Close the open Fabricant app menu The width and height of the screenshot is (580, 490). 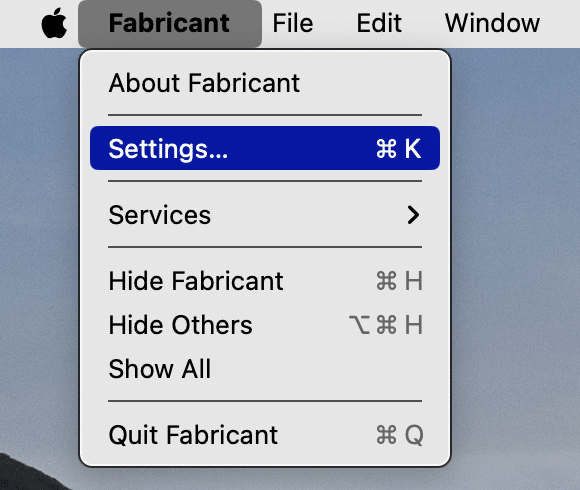(x=170, y=23)
